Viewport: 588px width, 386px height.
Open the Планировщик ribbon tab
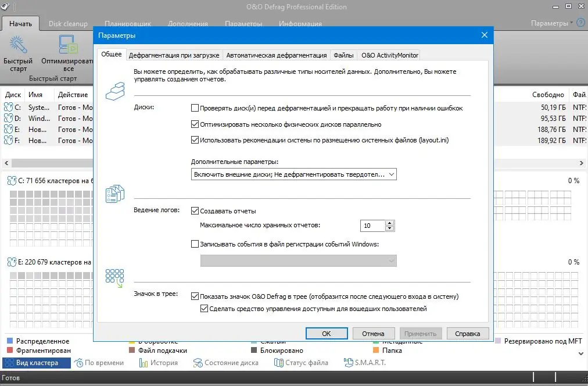click(128, 24)
